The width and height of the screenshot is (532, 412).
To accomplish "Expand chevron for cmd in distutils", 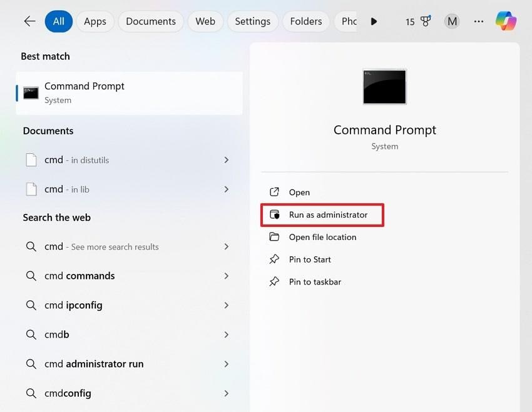I will tap(227, 160).
